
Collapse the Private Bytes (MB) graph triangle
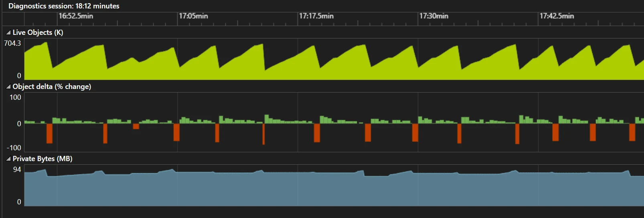coord(8,159)
